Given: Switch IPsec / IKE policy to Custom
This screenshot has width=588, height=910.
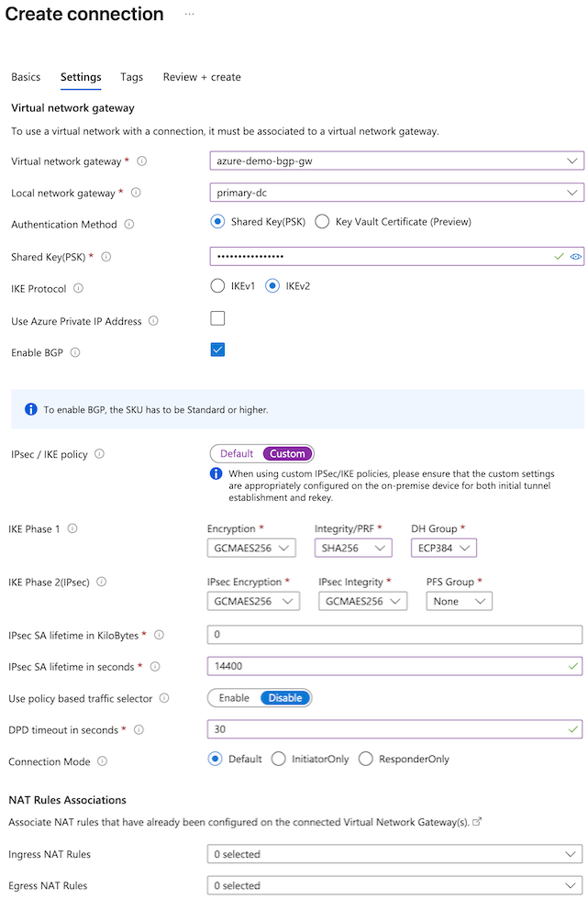Looking at the screenshot, I should click(287, 454).
